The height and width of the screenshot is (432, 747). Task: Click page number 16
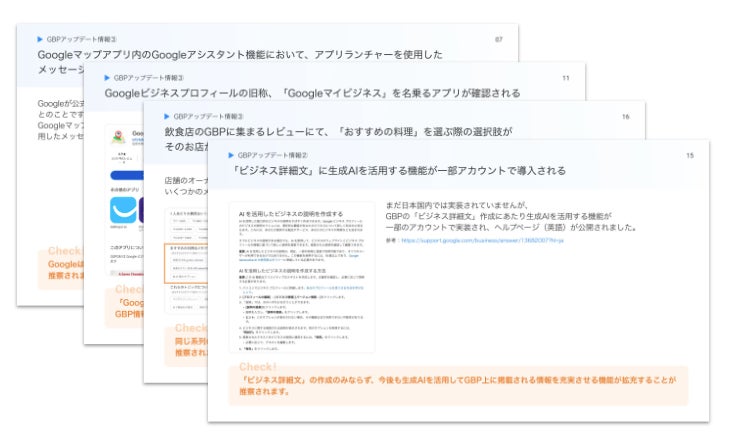click(626, 117)
